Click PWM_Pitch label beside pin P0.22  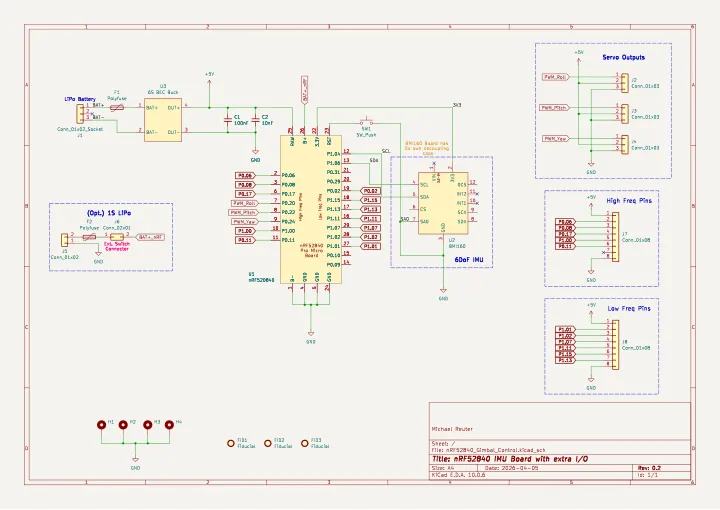(243, 213)
